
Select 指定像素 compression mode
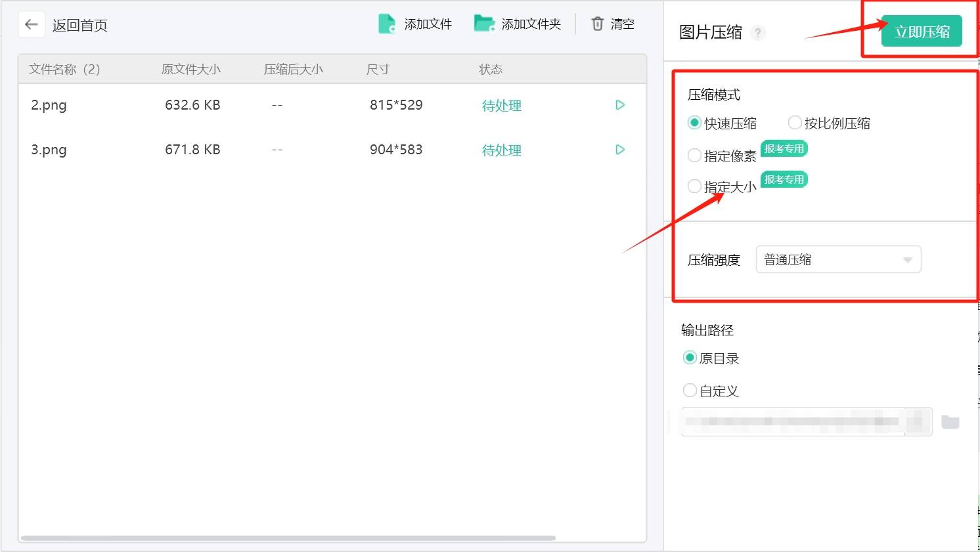tap(694, 156)
